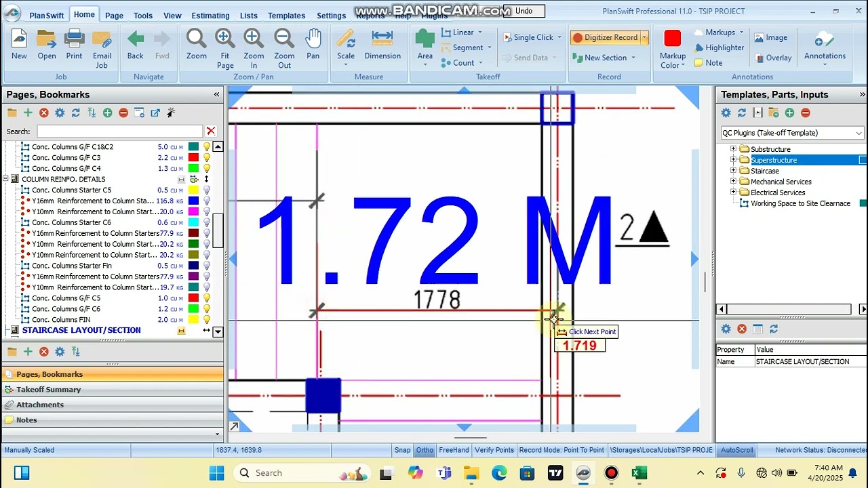The image size is (868, 488).
Task: Open the Settings ribbon tab
Action: click(x=331, y=15)
